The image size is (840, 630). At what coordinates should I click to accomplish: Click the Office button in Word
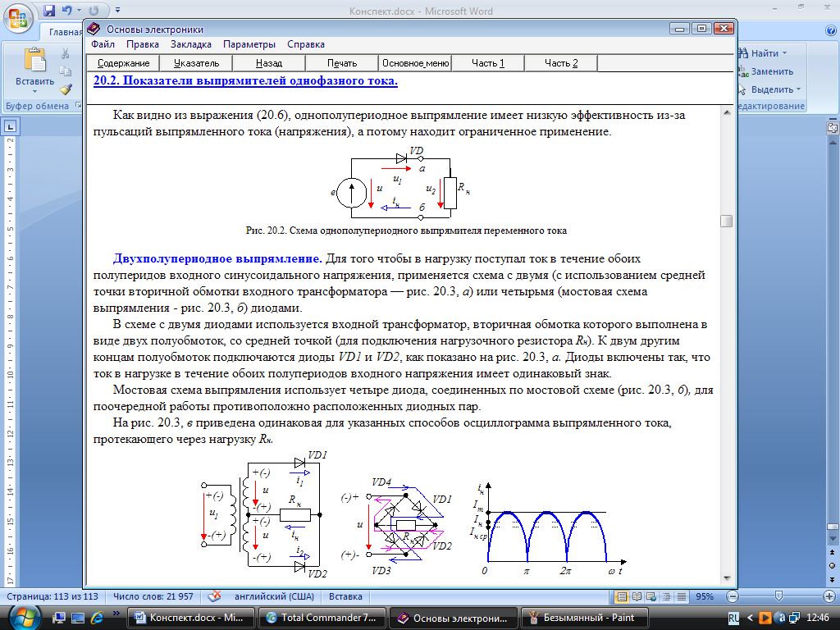(x=18, y=18)
